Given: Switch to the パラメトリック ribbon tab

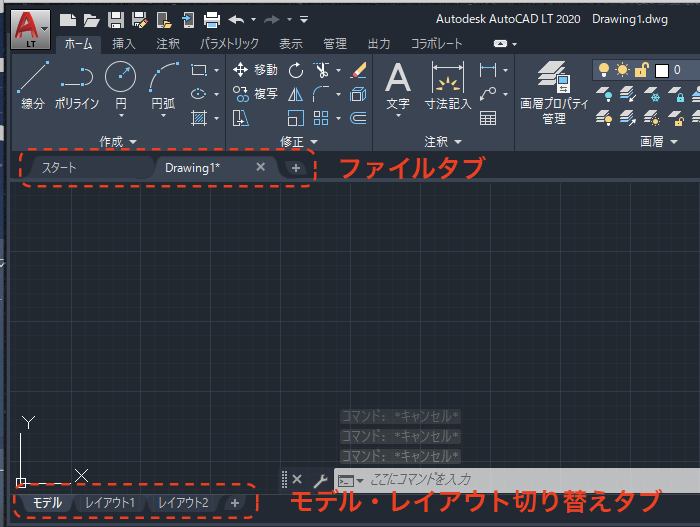Looking at the screenshot, I should click(229, 44).
